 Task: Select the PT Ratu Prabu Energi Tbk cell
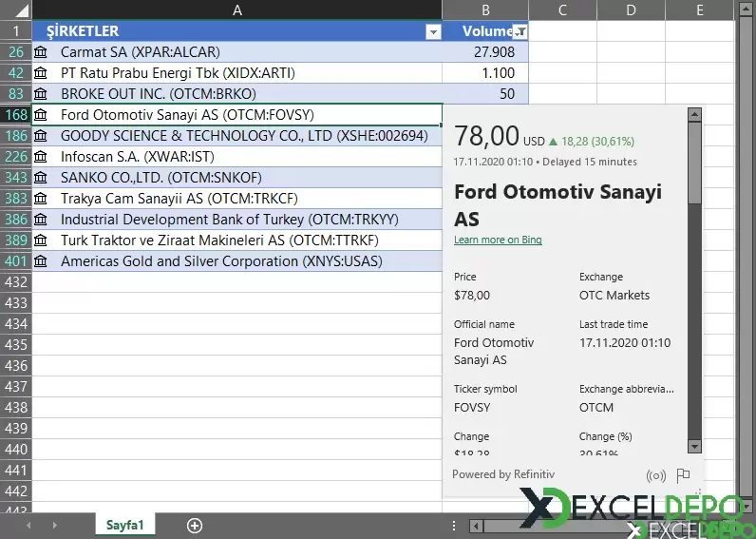pos(236,73)
